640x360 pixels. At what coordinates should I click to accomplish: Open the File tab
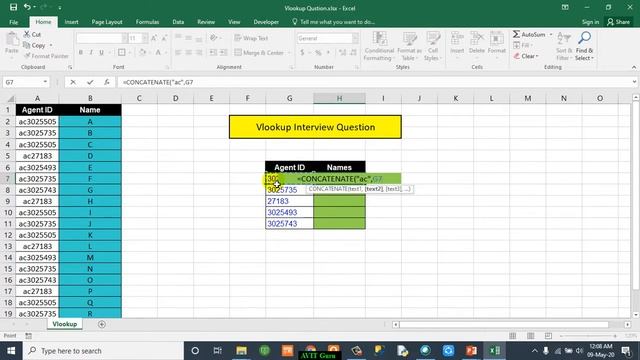(x=13, y=22)
